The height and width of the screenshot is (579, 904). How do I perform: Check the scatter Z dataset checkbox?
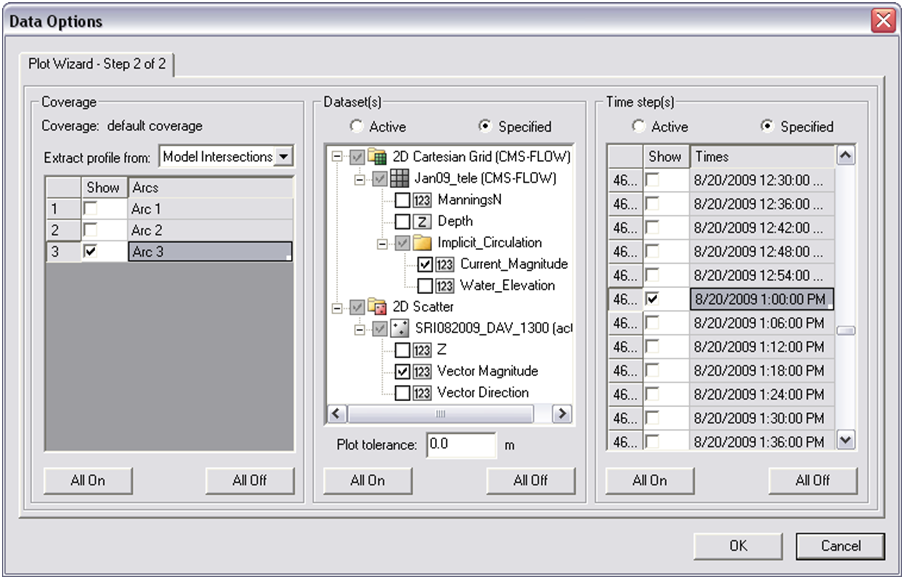click(402, 350)
